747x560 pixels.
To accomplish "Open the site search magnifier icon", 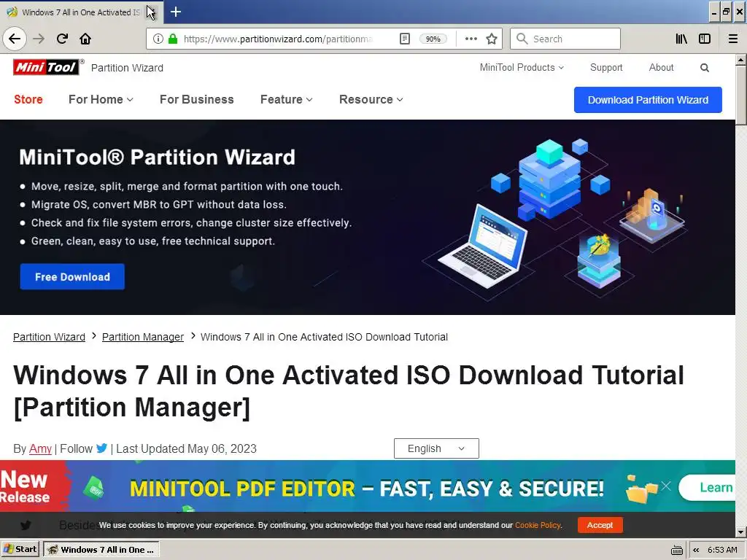I will (705, 68).
